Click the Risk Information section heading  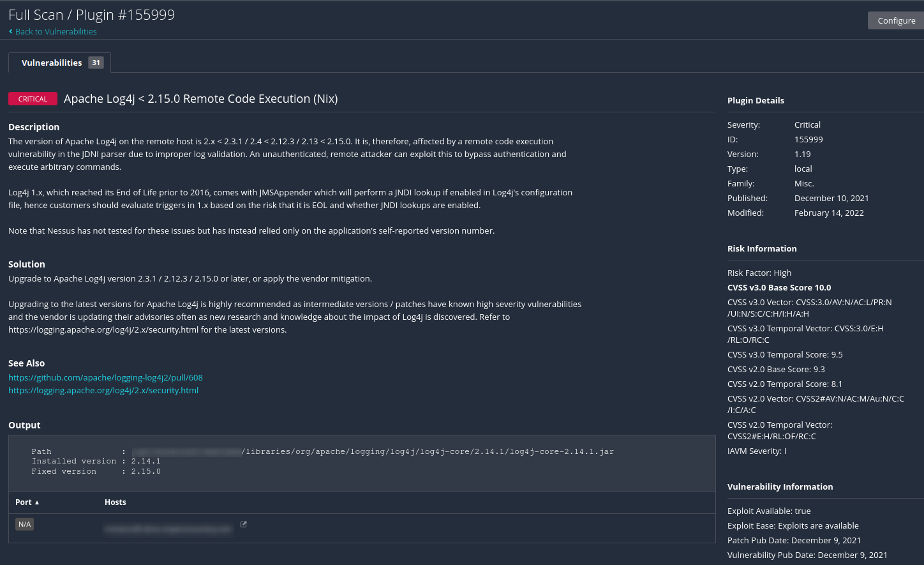(x=762, y=248)
